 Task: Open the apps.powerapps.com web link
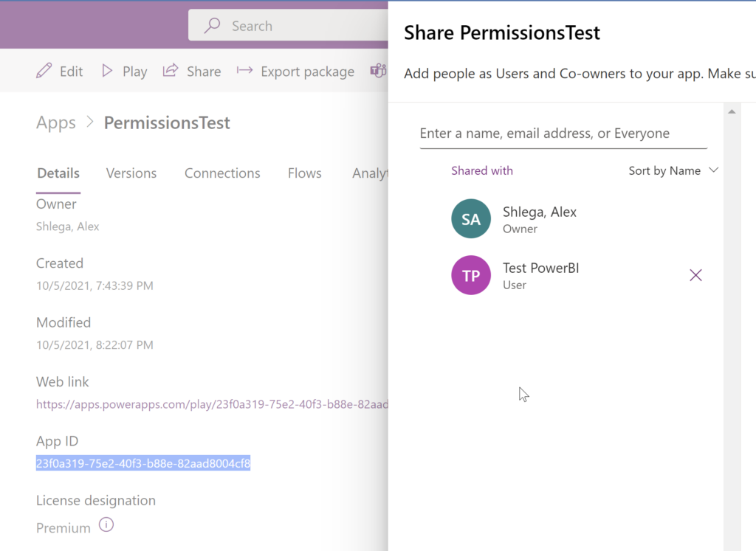(212, 404)
